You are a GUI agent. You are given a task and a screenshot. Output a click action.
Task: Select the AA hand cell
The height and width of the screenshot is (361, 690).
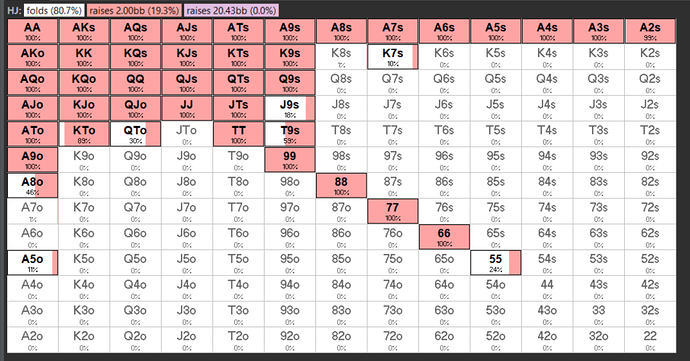click(x=32, y=31)
